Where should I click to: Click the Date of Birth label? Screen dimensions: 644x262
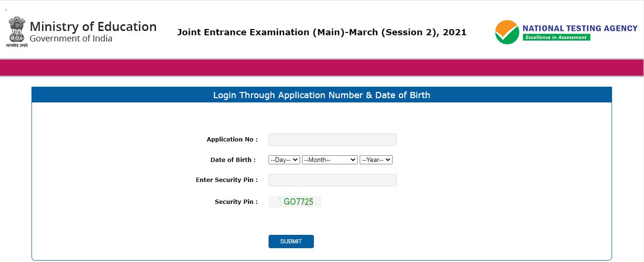(x=233, y=160)
